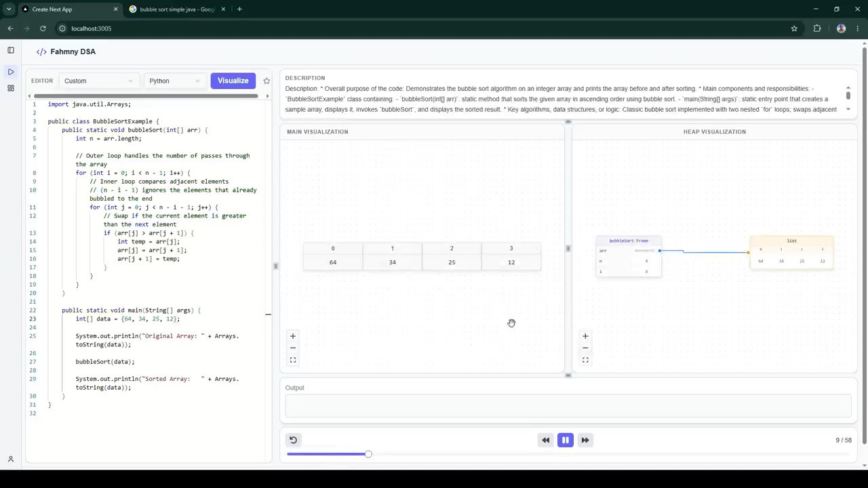
Task: Open the Custom example dropdown
Action: [x=99, y=81]
